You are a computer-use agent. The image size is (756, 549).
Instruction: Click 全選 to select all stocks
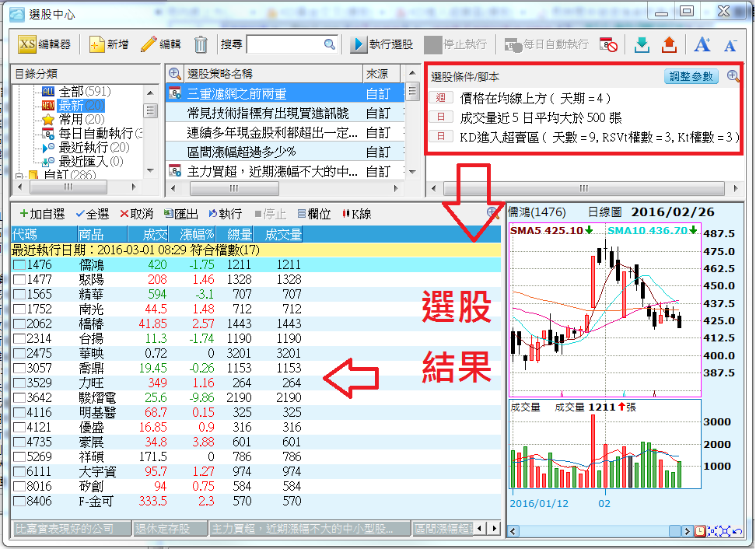coord(92,214)
